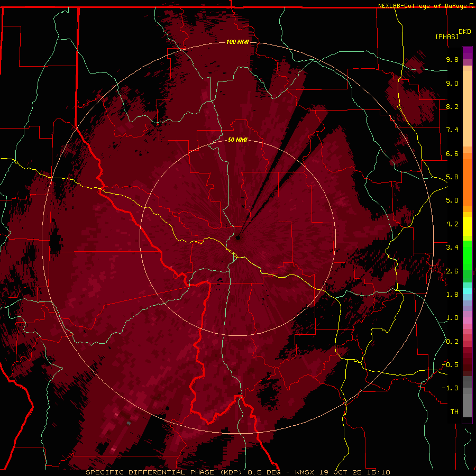Click the -0.5 value on the color scale

click(450, 365)
